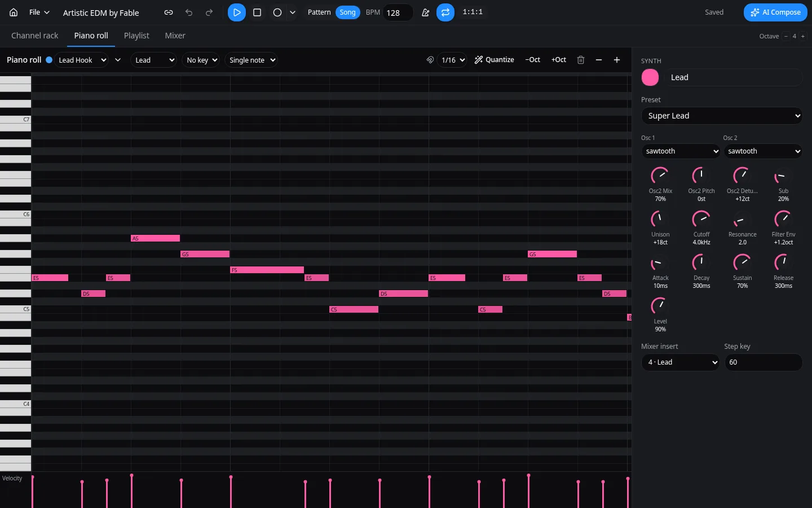Switch to the Channel rack tab
This screenshot has height=508, width=812.
pos(35,36)
